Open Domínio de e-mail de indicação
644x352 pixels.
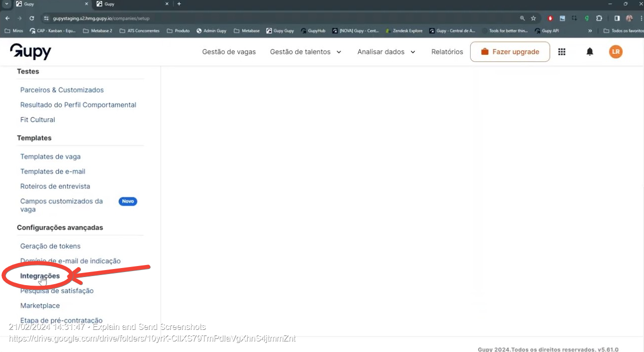[x=70, y=261]
